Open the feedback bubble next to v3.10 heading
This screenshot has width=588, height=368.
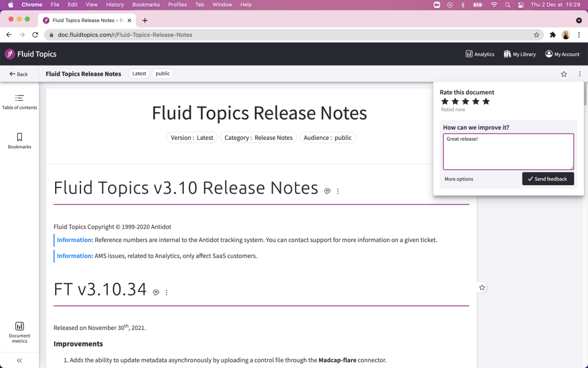click(327, 191)
